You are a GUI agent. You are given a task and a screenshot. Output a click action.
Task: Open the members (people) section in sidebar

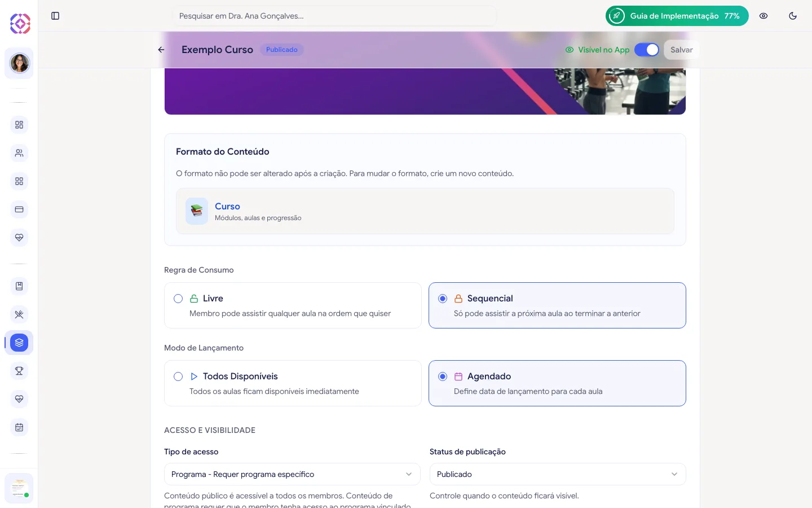pos(19,153)
